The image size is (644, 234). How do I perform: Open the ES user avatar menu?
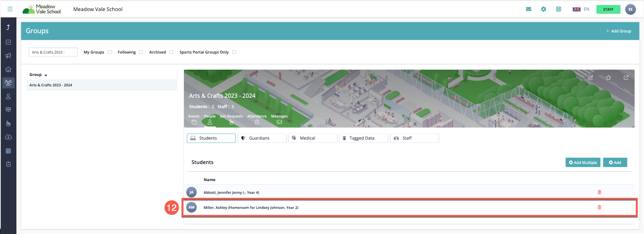click(630, 9)
